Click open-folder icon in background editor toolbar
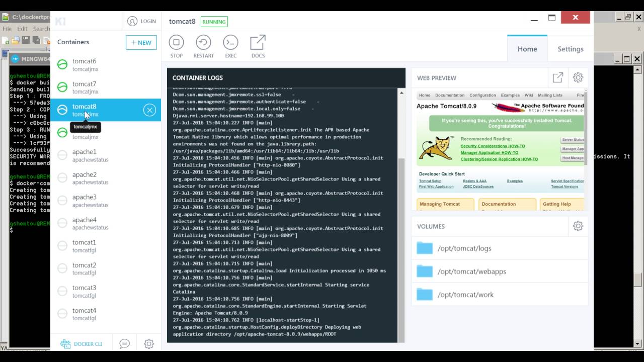 15,40
